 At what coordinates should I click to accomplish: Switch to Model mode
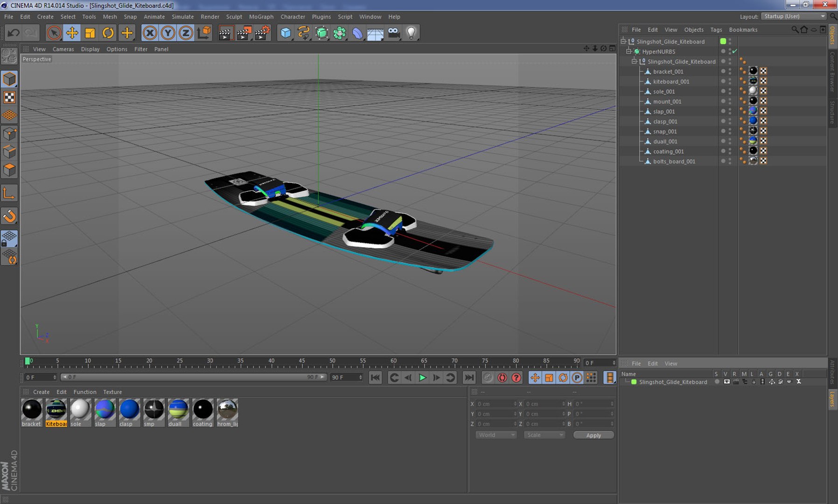(9, 79)
